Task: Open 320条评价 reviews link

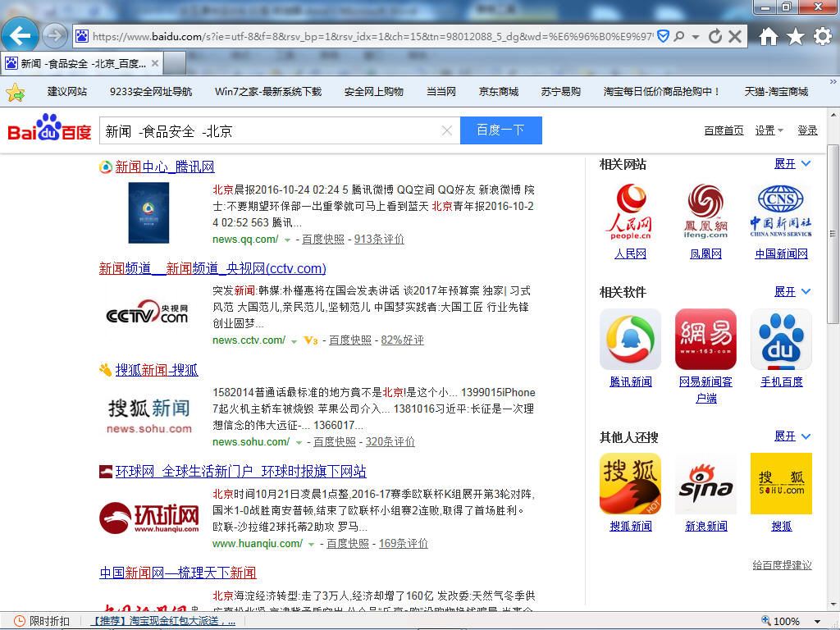Action: click(390, 441)
